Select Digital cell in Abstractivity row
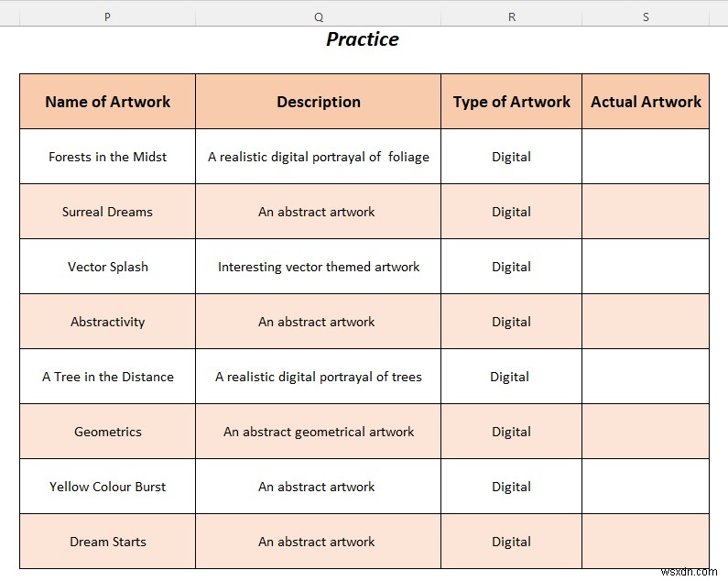The height and width of the screenshot is (581, 728). pos(511,322)
